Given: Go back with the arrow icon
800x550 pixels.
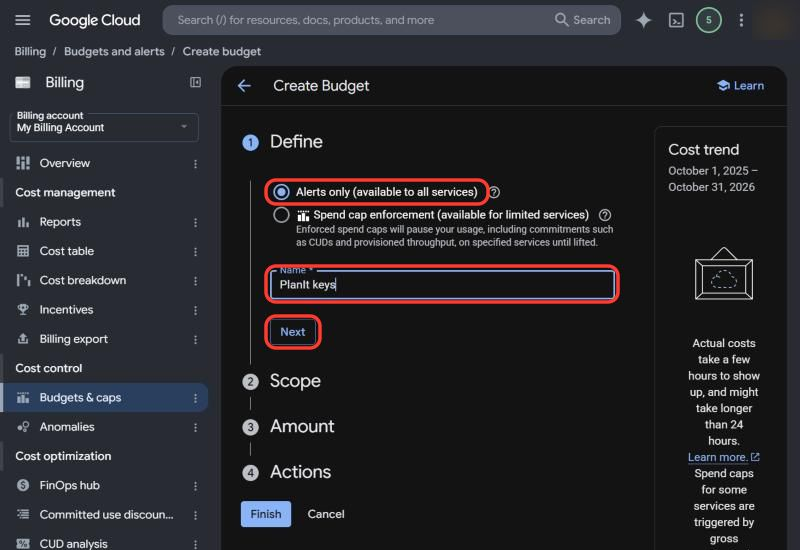Looking at the screenshot, I should [x=244, y=86].
